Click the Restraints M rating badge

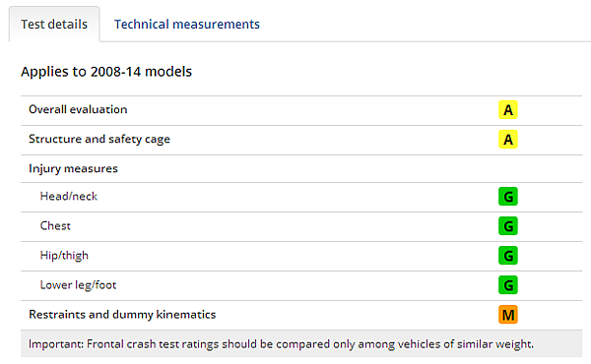[x=507, y=314]
